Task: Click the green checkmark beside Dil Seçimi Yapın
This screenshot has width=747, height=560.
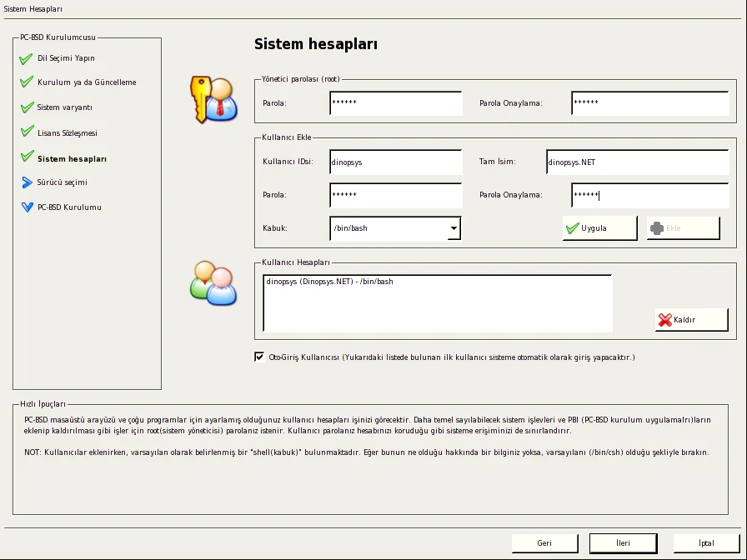Action: point(26,58)
